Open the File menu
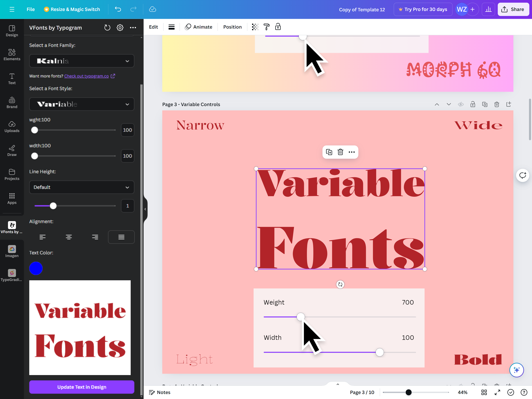The height and width of the screenshot is (399, 532). click(x=31, y=9)
